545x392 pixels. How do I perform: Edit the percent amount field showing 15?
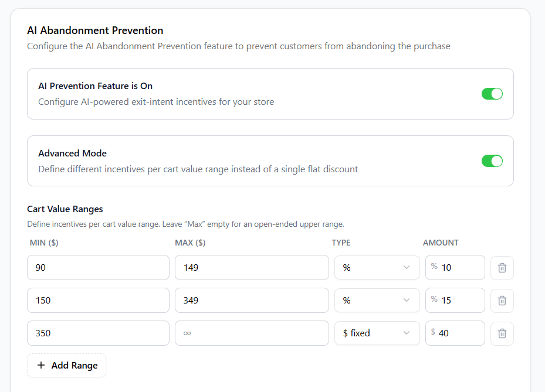pyautogui.click(x=455, y=301)
